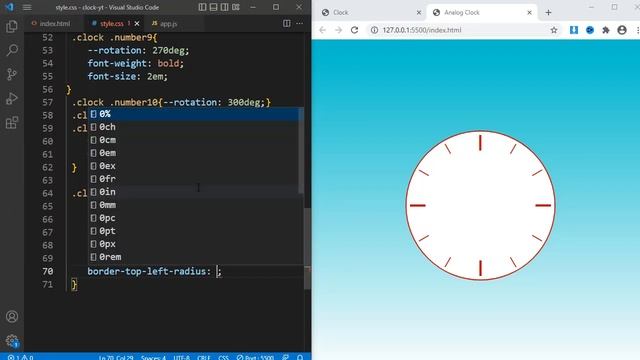Choose 0ch suggestion in autocomplete list
This screenshot has height=360, width=640.
click(194, 127)
